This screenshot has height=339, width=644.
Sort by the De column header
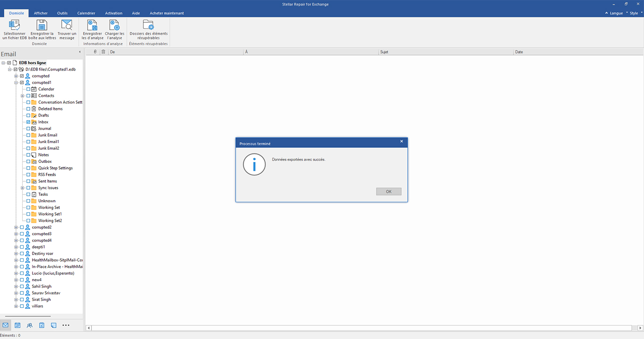pyautogui.click(x=176, y=52)
